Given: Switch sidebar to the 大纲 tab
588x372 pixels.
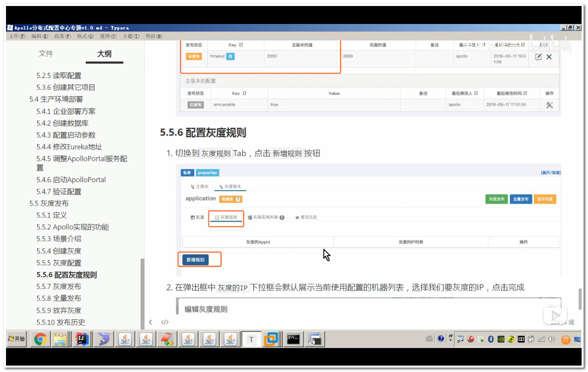Looking at the screenshot, I should point(104,54).
